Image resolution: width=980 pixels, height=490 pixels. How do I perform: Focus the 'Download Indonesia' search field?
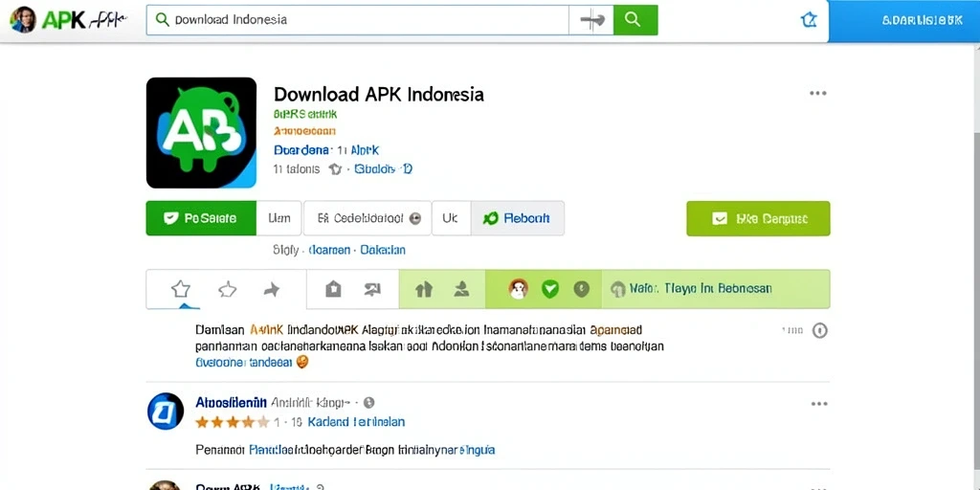tap(358, 20)
